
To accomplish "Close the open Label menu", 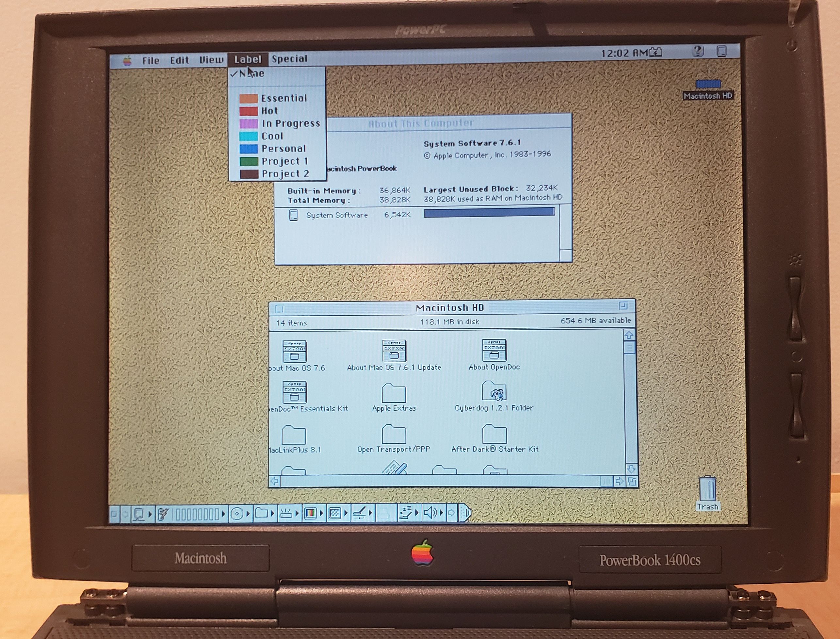I will [248, 59].
